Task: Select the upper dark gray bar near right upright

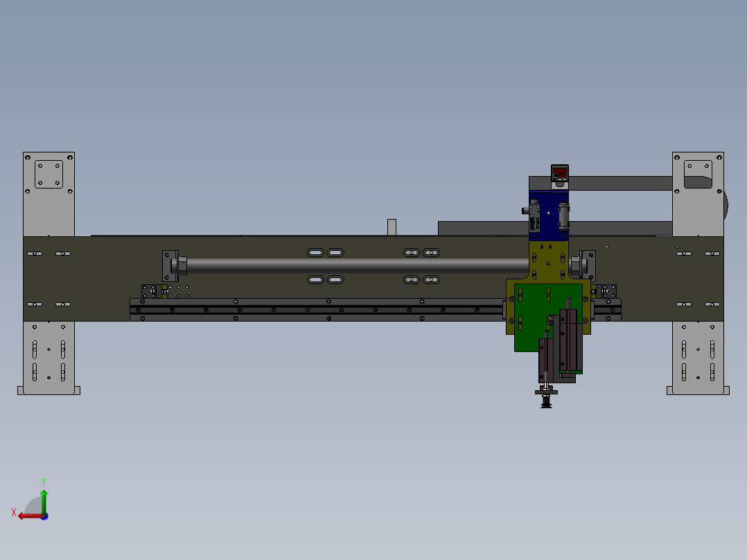Action: click(x=620, y=183)
